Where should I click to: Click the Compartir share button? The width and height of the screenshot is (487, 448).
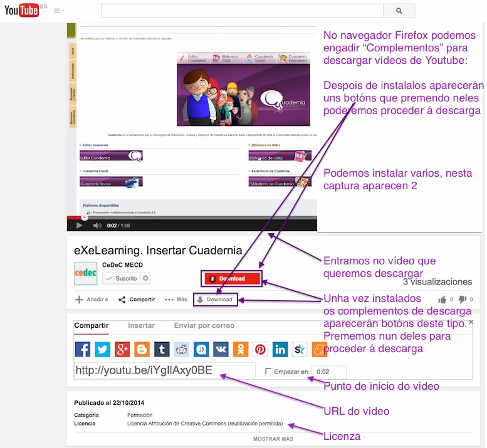click(137, 300)
